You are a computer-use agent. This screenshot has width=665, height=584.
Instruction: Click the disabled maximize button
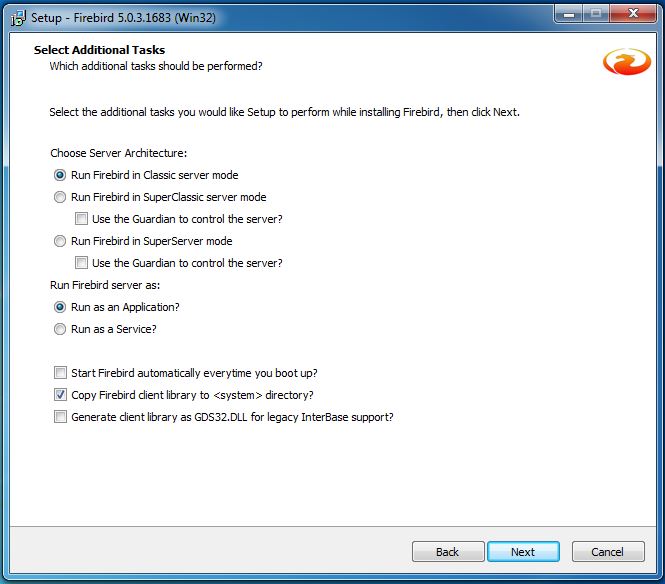click(596, 14)
